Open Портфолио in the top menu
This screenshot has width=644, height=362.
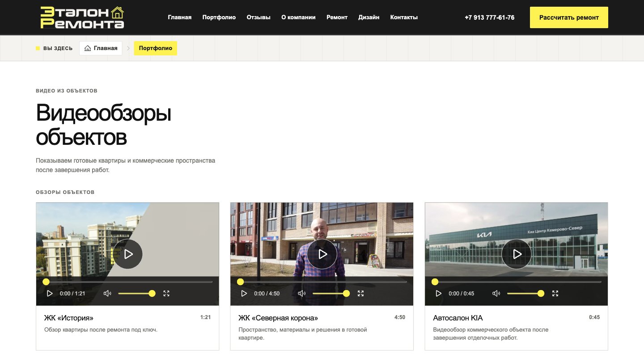point(219,17)
